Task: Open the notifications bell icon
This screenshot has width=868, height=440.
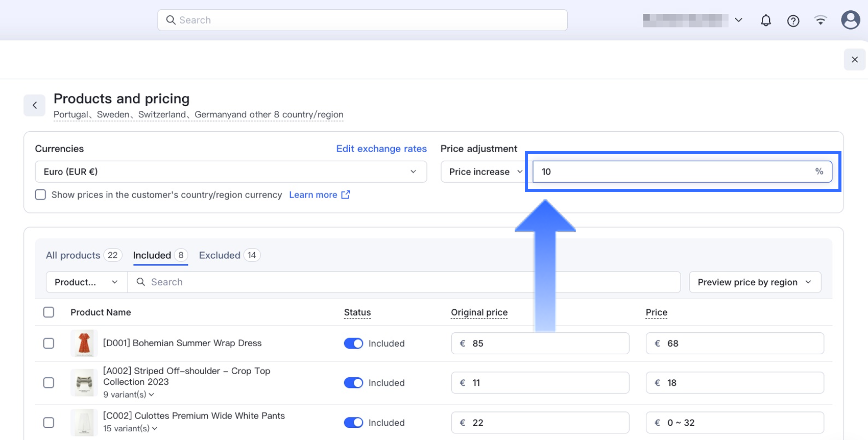Action: coord(765,20)
